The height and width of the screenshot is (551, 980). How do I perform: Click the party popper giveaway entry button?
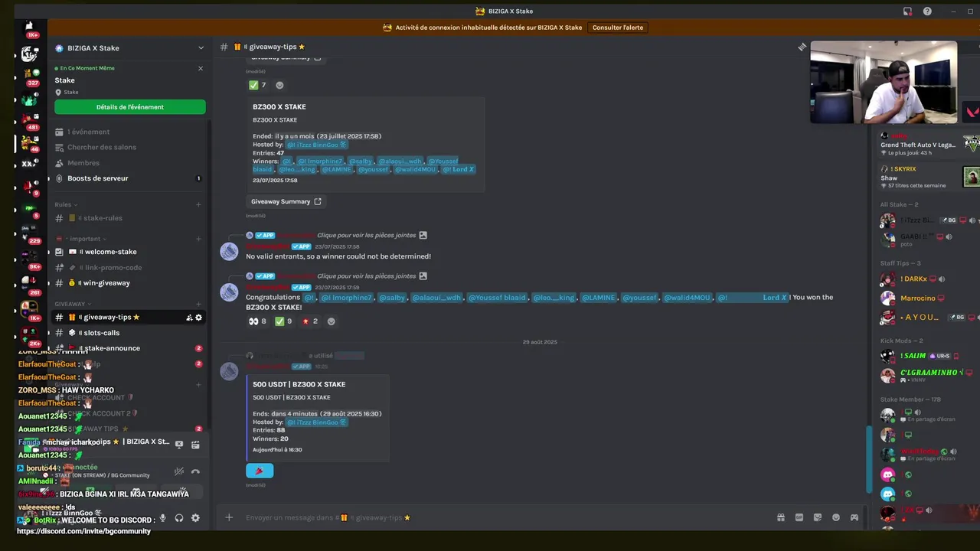(x=260, y=471)
